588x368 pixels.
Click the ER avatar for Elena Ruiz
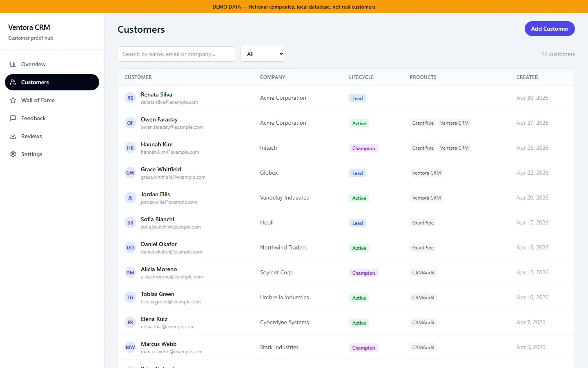point(130,322)
